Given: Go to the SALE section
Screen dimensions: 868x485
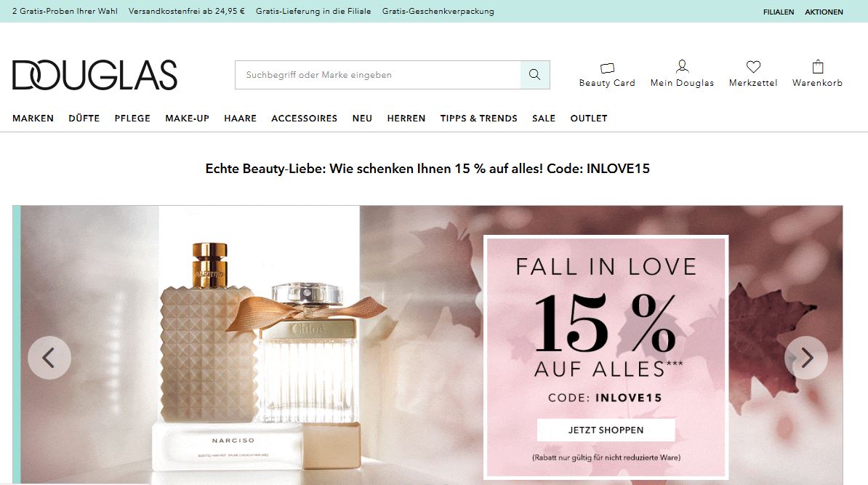Looking at the screenshot, I should tap(544, 119).
